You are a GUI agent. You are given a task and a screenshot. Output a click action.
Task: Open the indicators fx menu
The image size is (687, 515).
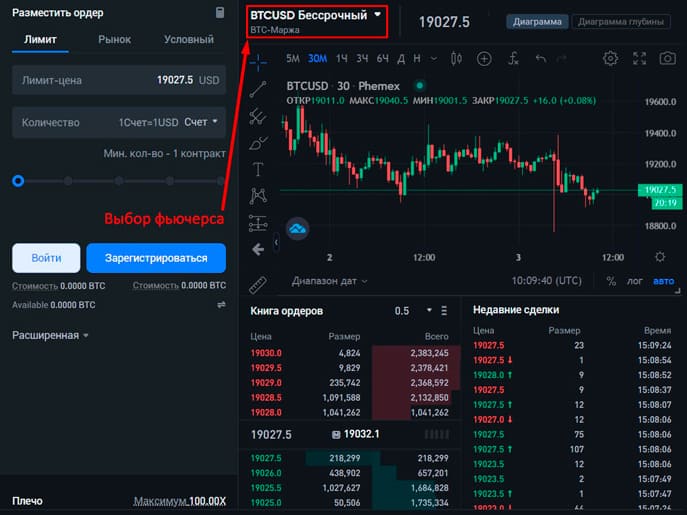513,58
